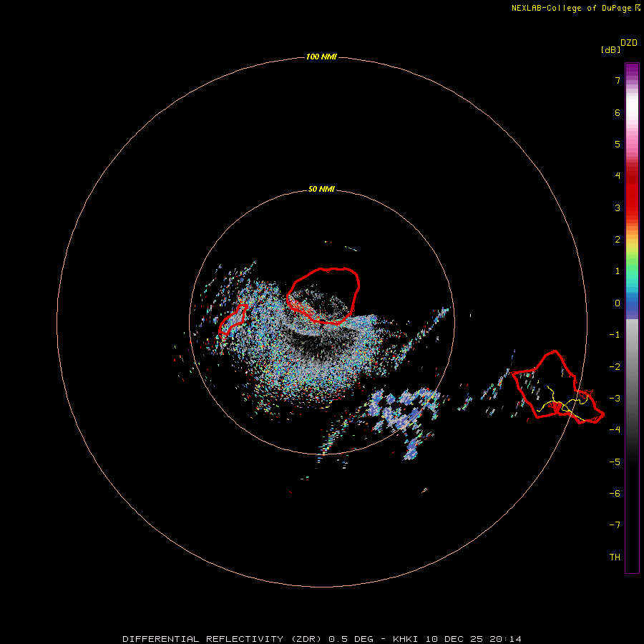Click the 1 dB tick label on scale
644x644 pixels.
click(618, 271)
